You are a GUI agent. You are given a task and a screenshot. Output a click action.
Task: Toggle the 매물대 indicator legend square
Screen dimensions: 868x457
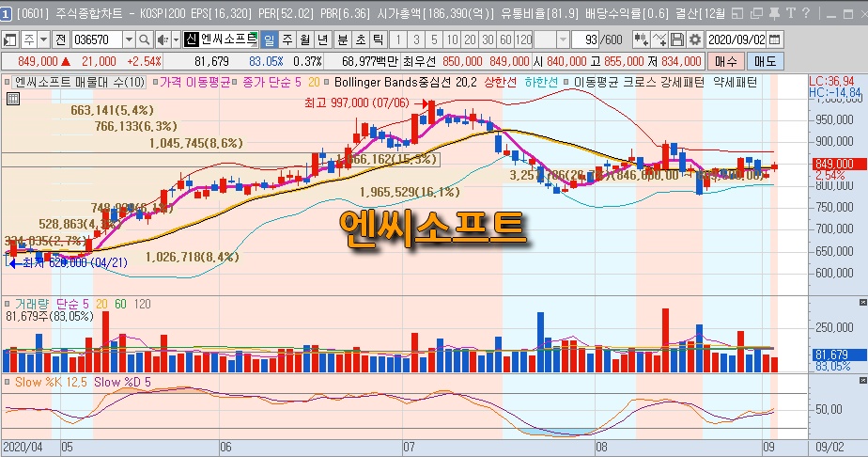click(8, 83)
